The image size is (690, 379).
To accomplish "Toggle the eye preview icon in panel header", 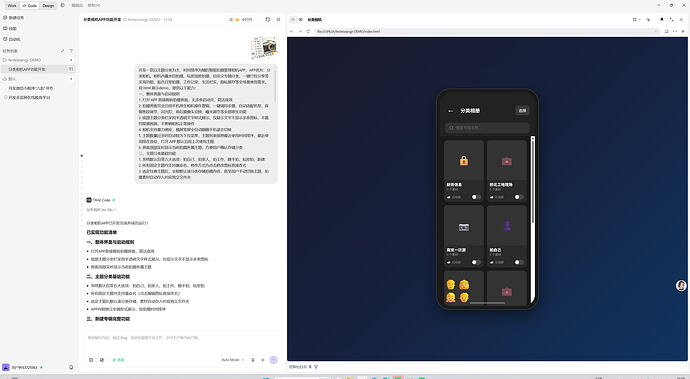I will click(x=301, y=20).
